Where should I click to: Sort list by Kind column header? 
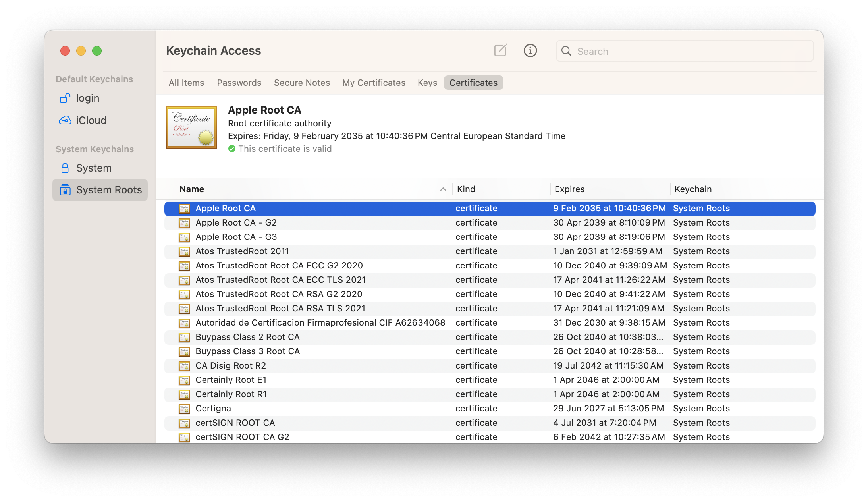point(466,189)
